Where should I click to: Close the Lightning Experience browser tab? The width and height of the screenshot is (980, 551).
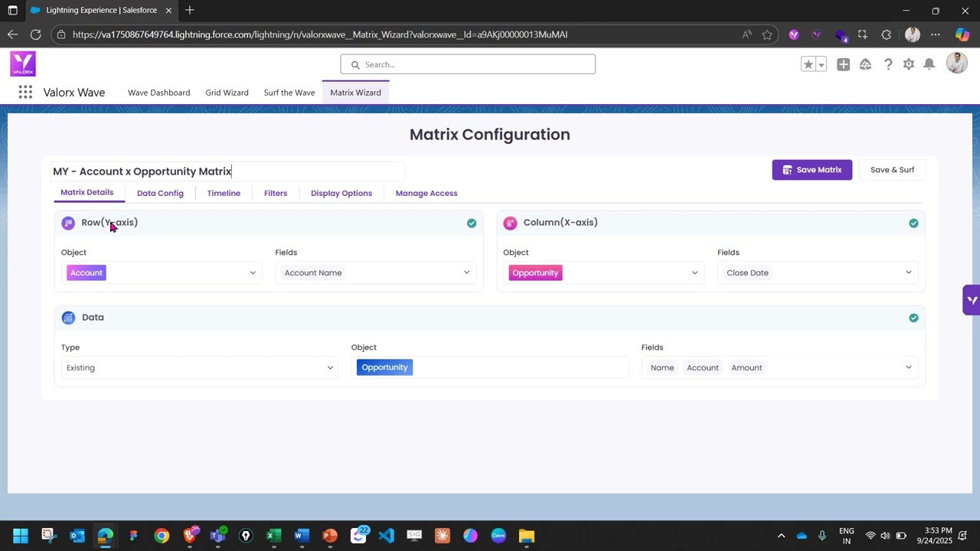pyautogui.click(x=168, y=10)
